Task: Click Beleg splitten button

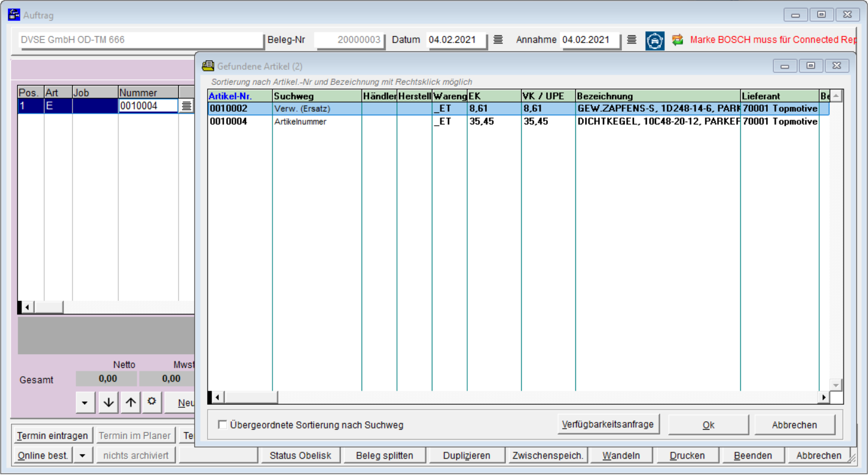Action: click(x=385, y=455)
